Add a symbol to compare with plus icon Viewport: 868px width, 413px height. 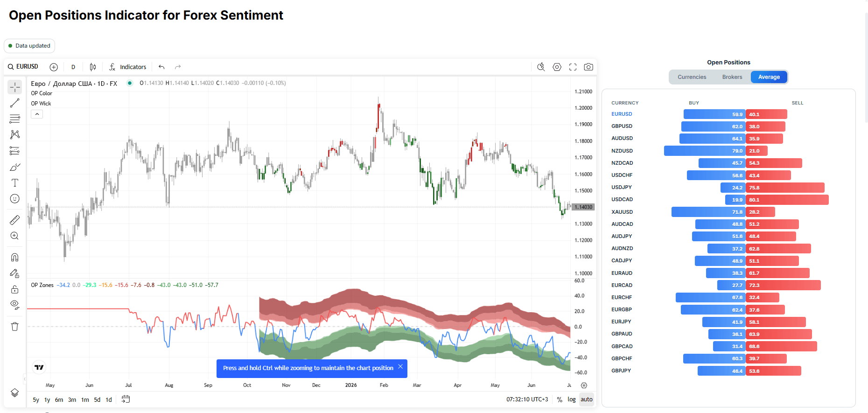click(54, 67)
